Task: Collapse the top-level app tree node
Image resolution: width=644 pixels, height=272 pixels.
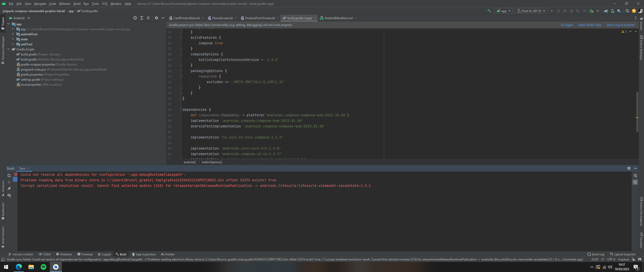Action: point(9,24)
